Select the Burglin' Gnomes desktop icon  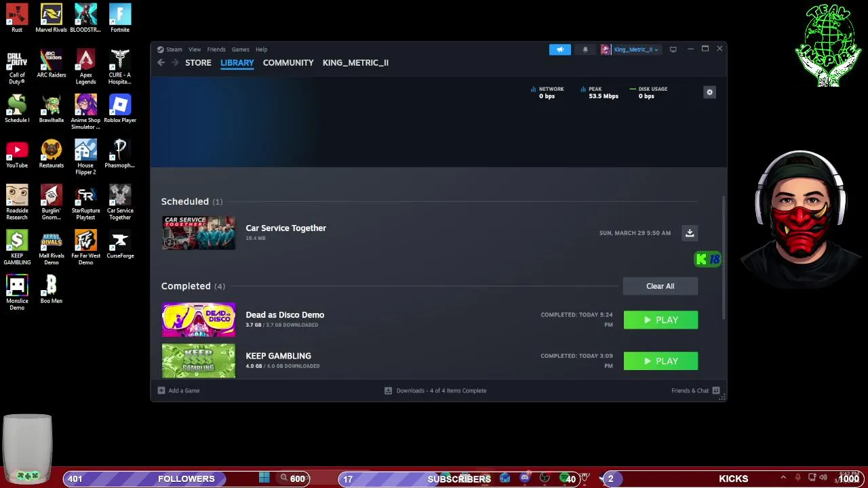[52, 202]
